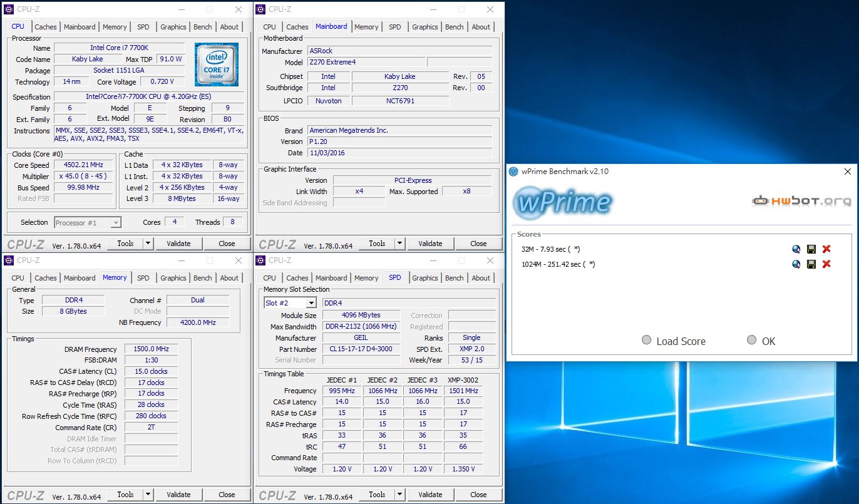Viewport: 859px width, 504px height.
Task: Click save icon for the 1024M score
Action: [x=811, y=264]
